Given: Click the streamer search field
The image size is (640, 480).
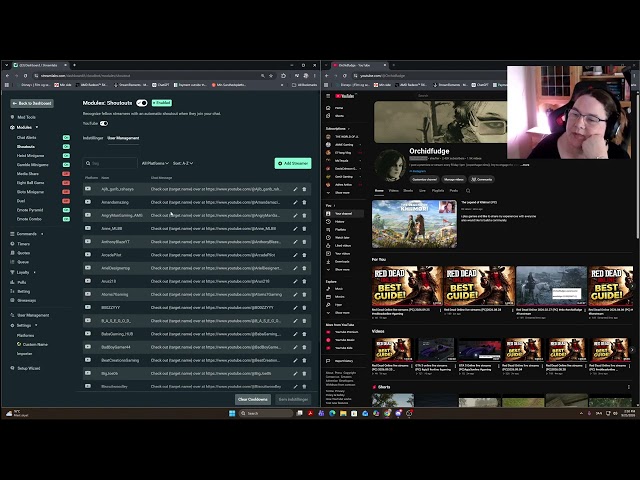Looking at the screenshot, I should click(x=110, y=163).
